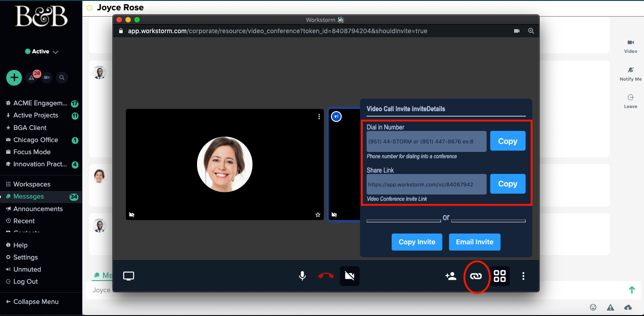
Task: Click the green plus create button
Action: [x=14, y=78]
